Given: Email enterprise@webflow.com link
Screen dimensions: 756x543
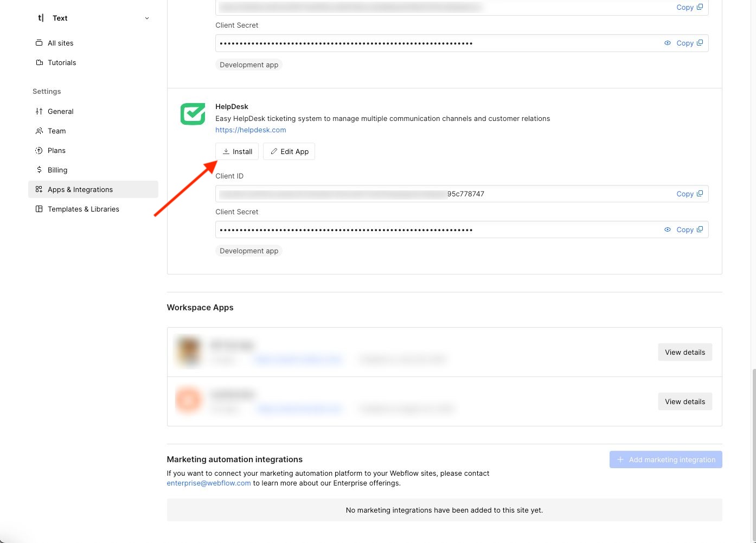Looking at the screenshot, I should coord(209,483).
